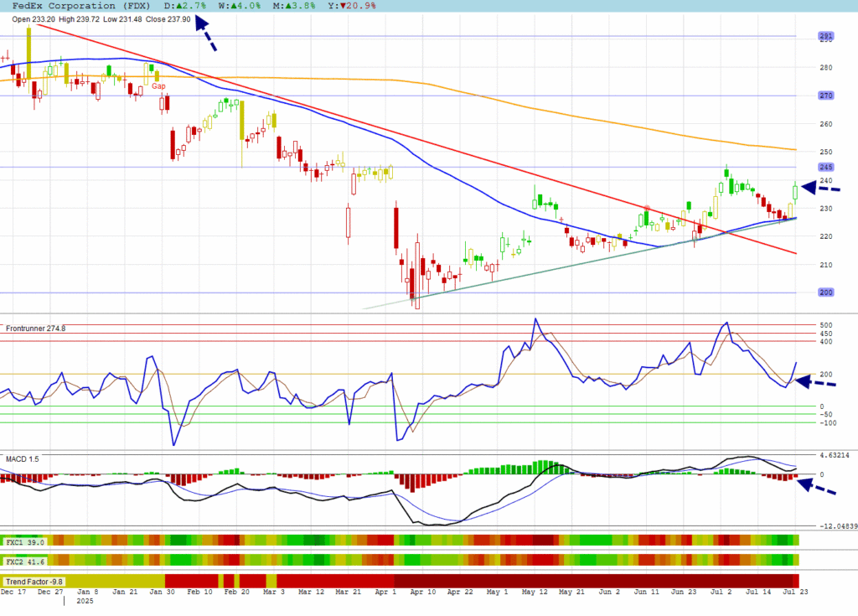Image resolution: width=858 pixels, height=616 pixels.
Task: Click the May 21 date label
Action: [571, 592]
